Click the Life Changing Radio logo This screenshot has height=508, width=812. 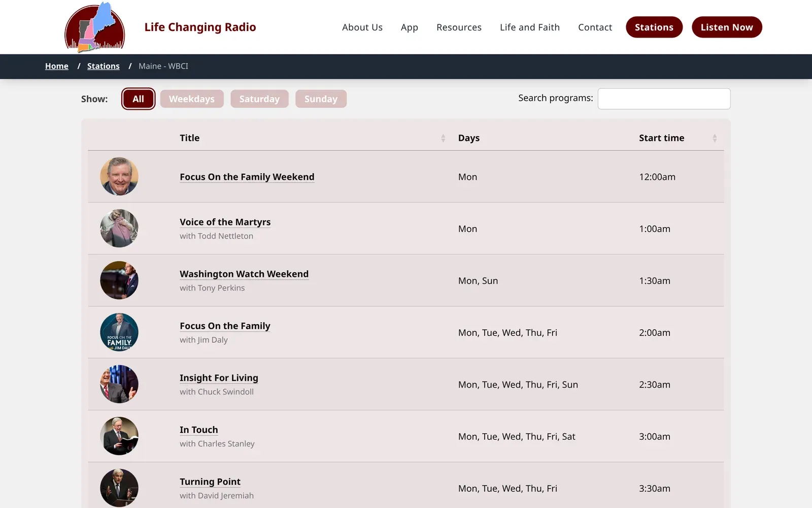95,27
